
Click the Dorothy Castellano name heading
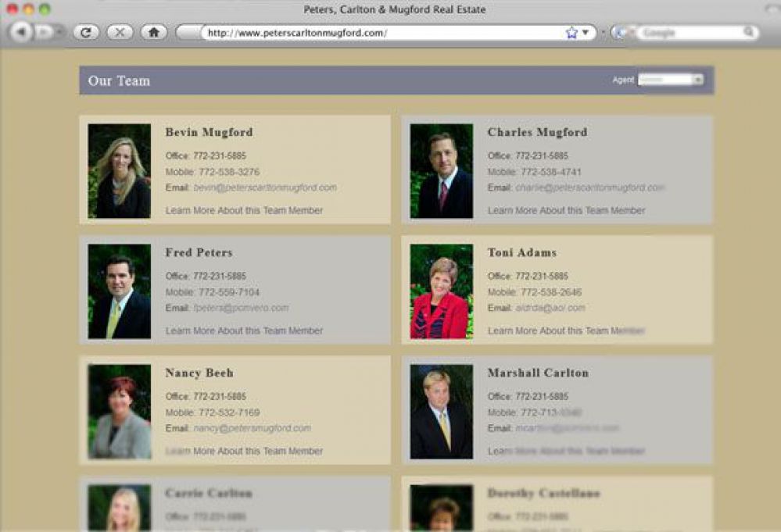click(x=544, y=493)
